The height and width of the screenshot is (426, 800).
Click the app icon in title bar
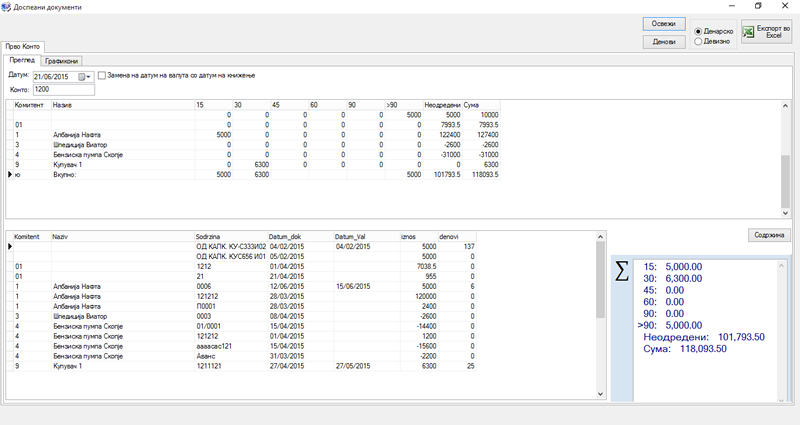[6, 7]
